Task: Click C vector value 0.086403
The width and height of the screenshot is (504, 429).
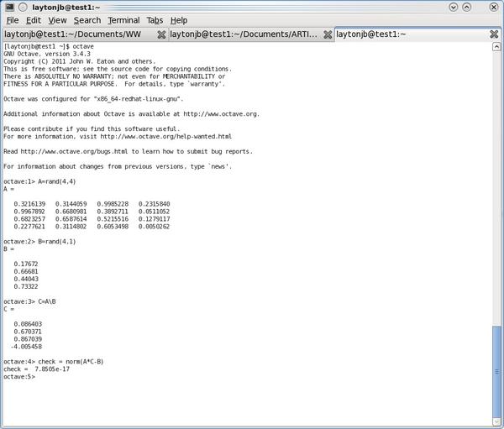Action: pyautogui.click(x=28, y=324)
